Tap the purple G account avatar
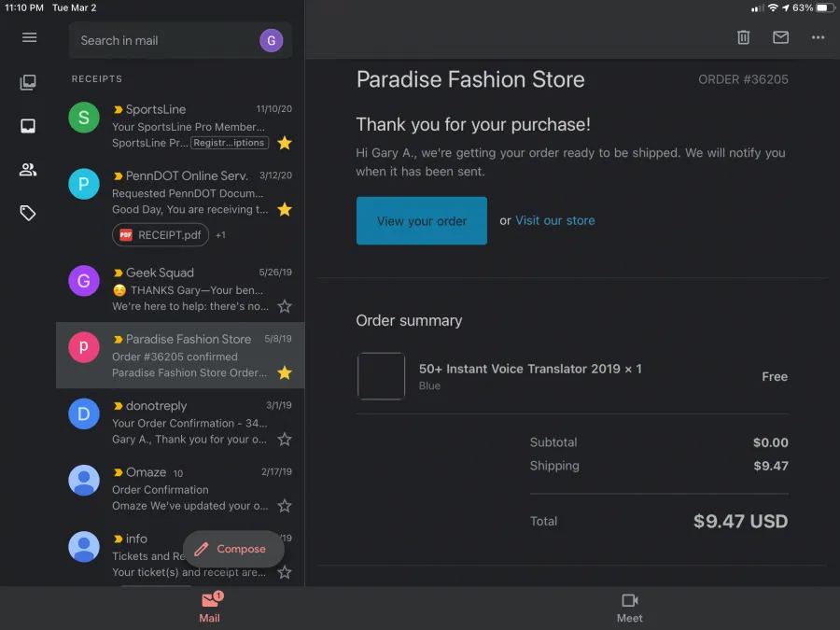The image size is (840, 630). (x=271, y=40)
